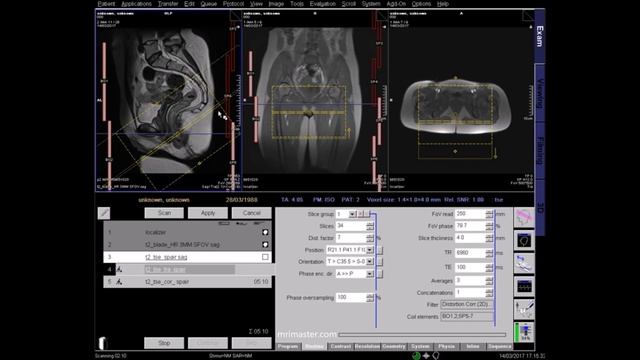Open the Transfer menu

[168, 4]
